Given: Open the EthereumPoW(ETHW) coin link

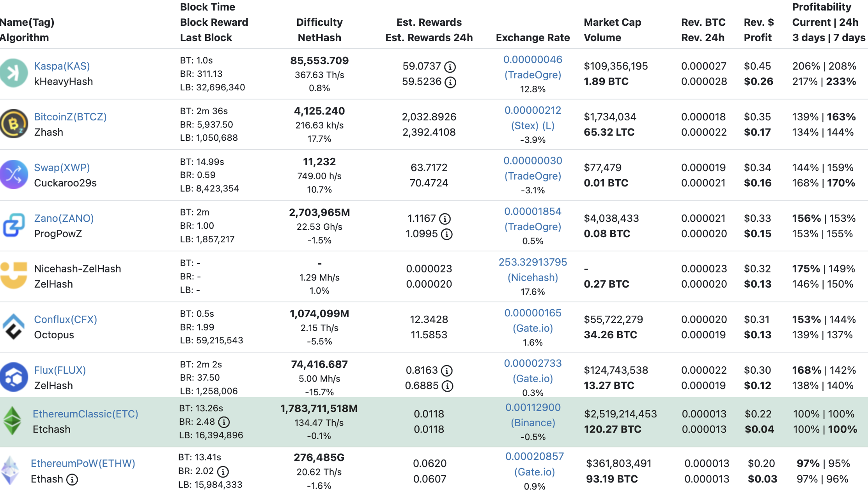Looking at the screenshot, I should (83, 463).
